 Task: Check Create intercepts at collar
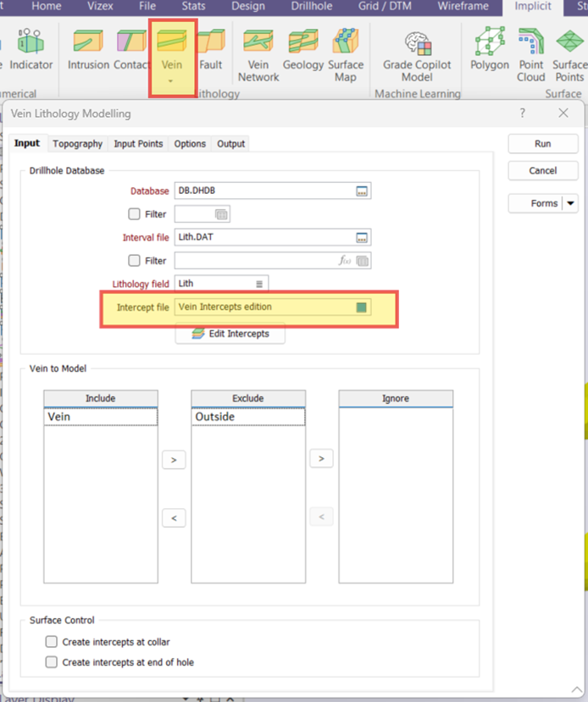(x=53, y=643)
